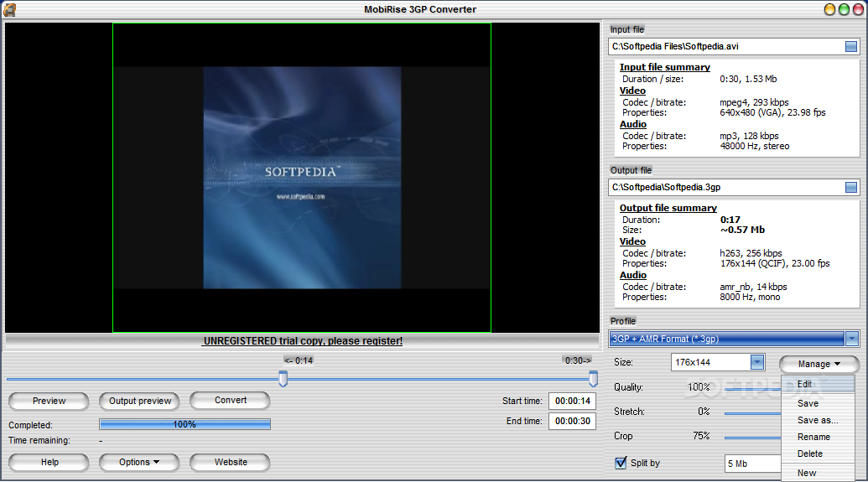Click the End time input field
This screenshot has height=482, width=868.
tap(572, 421)
